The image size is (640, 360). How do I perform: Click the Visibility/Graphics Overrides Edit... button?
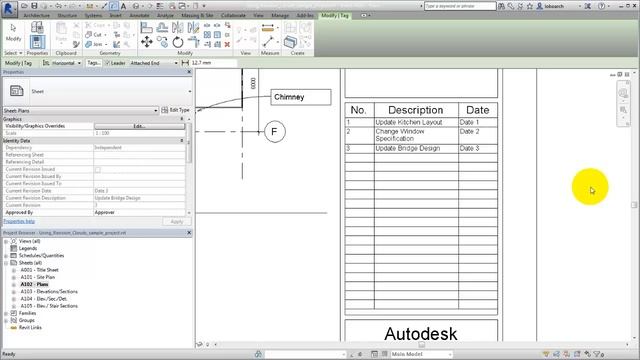139,126
